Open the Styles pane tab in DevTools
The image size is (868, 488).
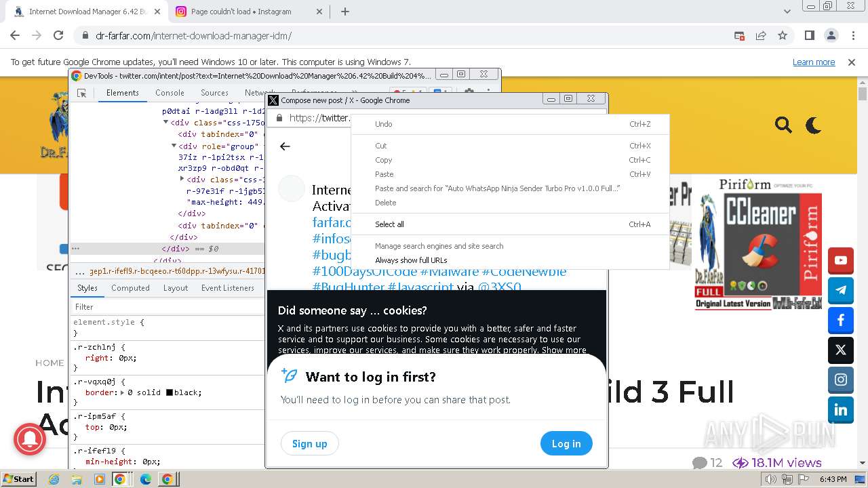coord(87,288)
